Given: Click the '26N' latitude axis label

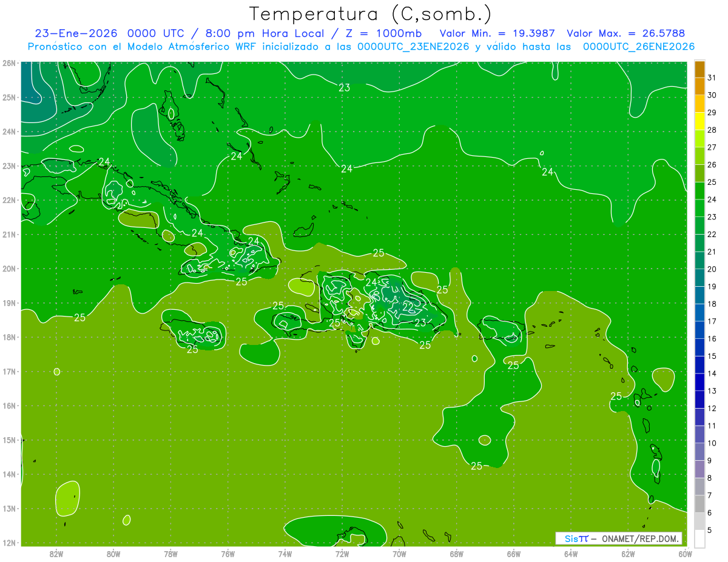Looking at the screenshot, I should click(x=9, y=63).
